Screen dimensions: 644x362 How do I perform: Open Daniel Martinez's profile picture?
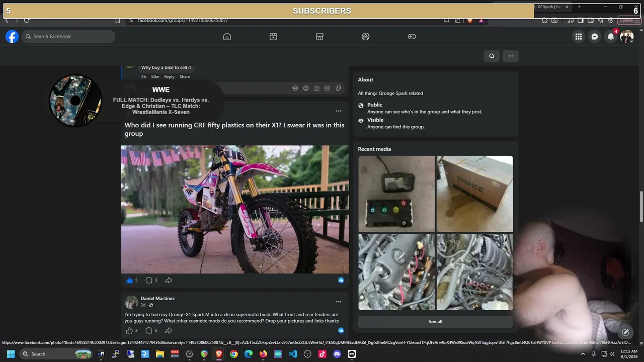coord(131,302)
